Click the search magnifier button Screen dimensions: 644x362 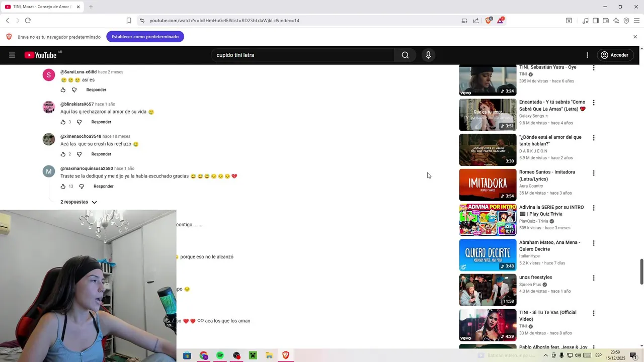[x=405, y=55]
